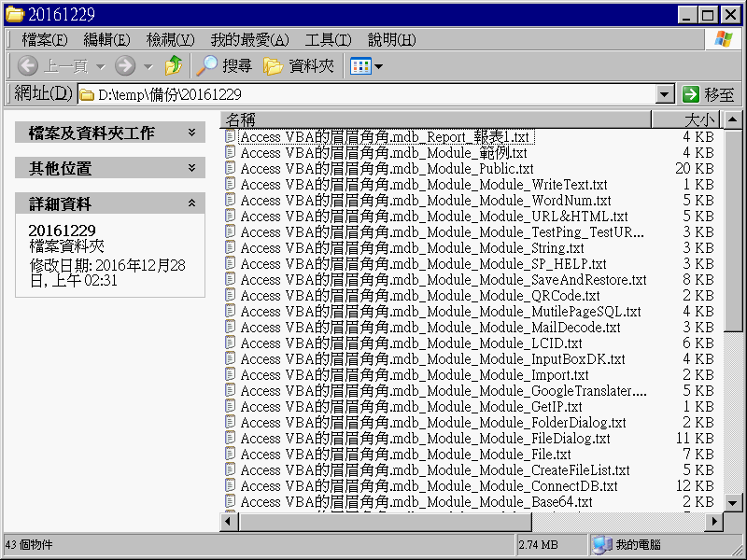Click file icon of Module_WriteText.txt
747x560 pixels.
[230, 185]
